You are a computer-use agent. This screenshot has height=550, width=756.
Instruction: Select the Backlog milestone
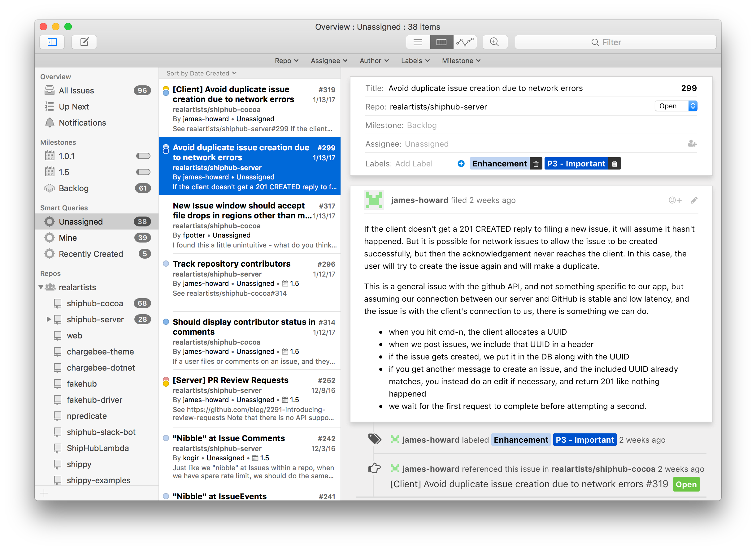(x=97, y=188)
